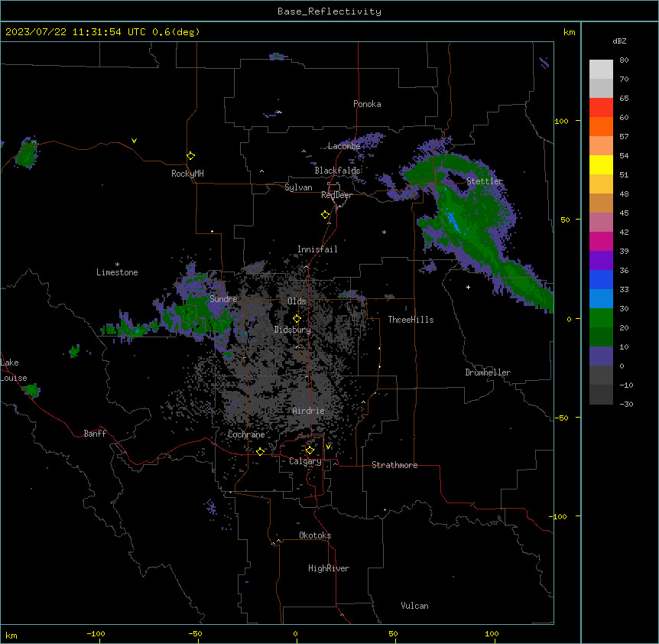
Task: Choose the violet swatch between 39 and 36
Action: tap(601, 260)
